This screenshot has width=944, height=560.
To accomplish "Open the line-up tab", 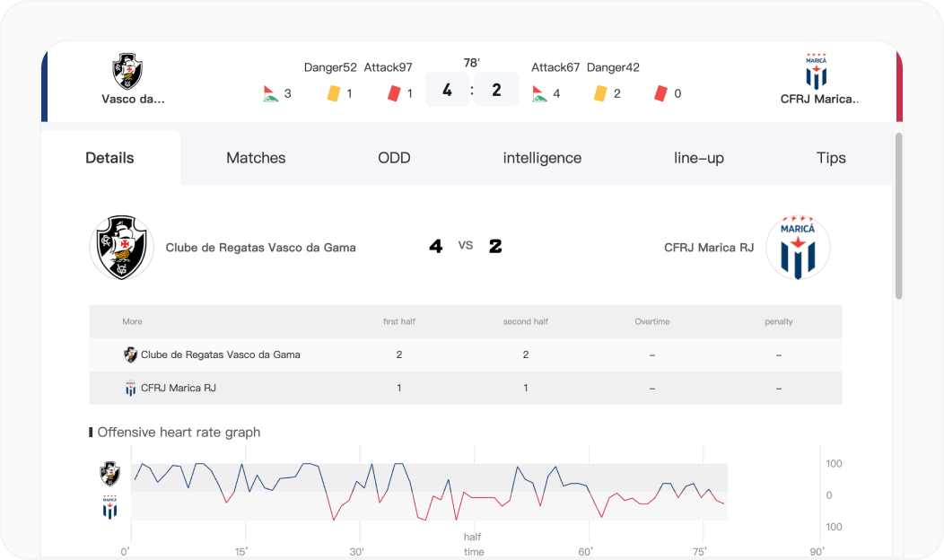I will (x=699, y=158).
